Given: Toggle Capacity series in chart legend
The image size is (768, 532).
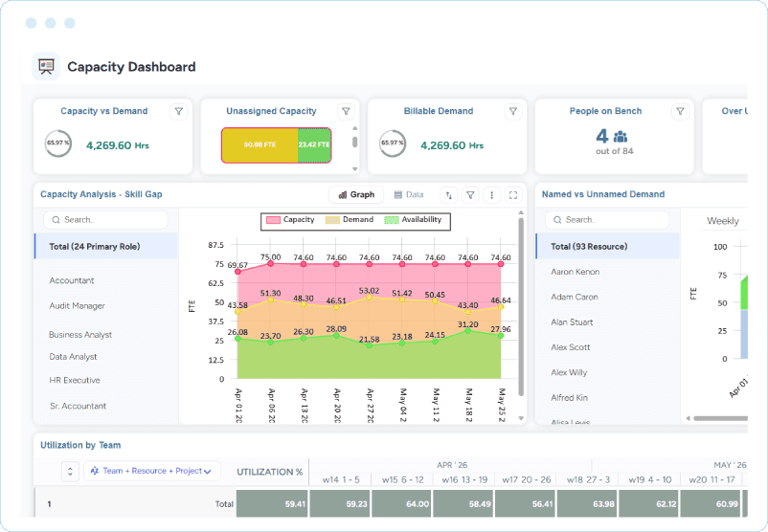Looking at the screenshot, I should [290, 220].
